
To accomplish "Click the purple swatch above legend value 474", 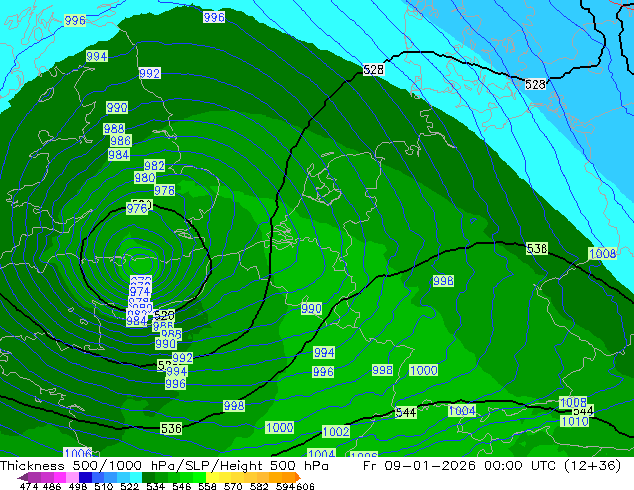I will [x=34, y=477].
